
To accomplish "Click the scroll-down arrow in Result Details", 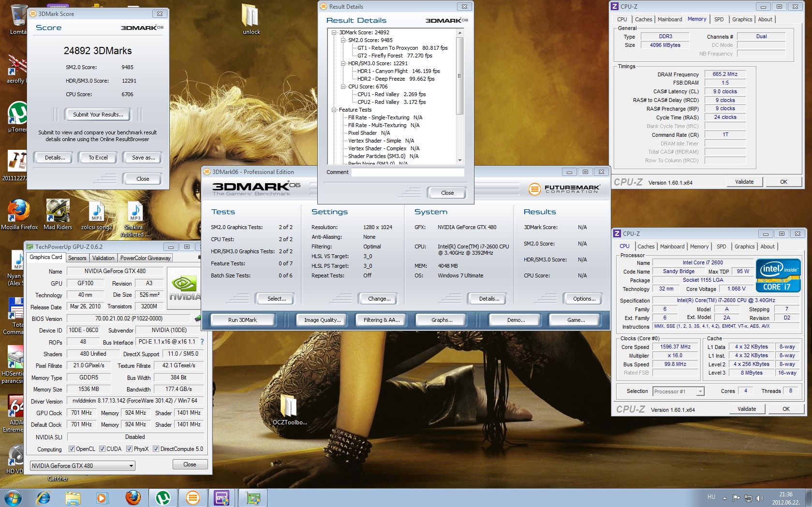I will pyautogui.click(x=460, y=160).
